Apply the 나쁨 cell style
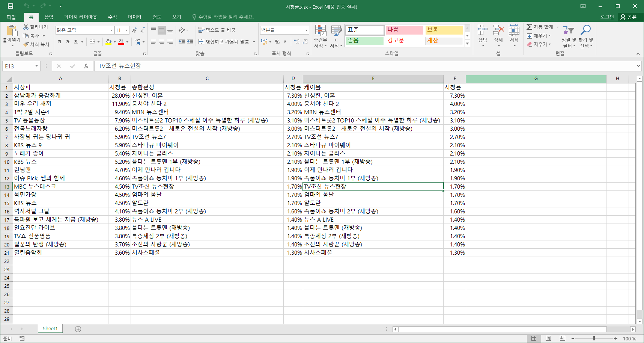The image size is (644, 343). 405,30
